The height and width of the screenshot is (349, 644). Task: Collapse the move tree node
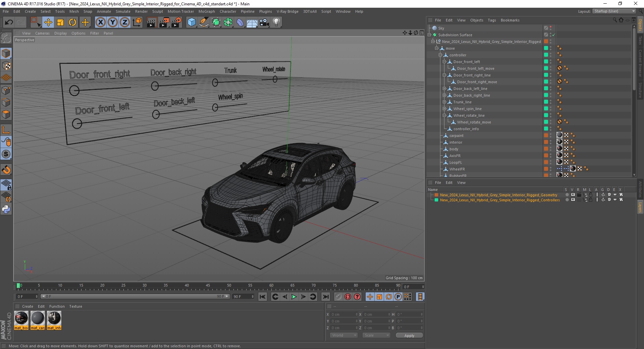[437, 48]
